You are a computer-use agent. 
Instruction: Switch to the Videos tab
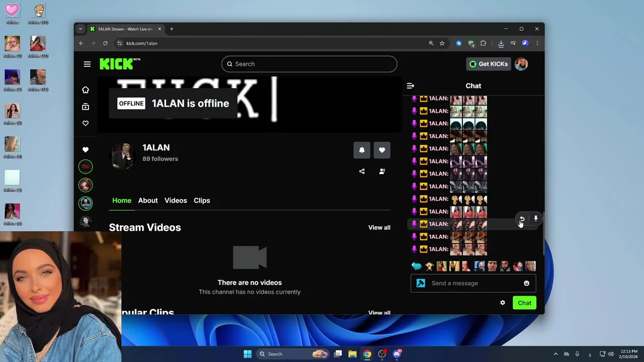176,200
